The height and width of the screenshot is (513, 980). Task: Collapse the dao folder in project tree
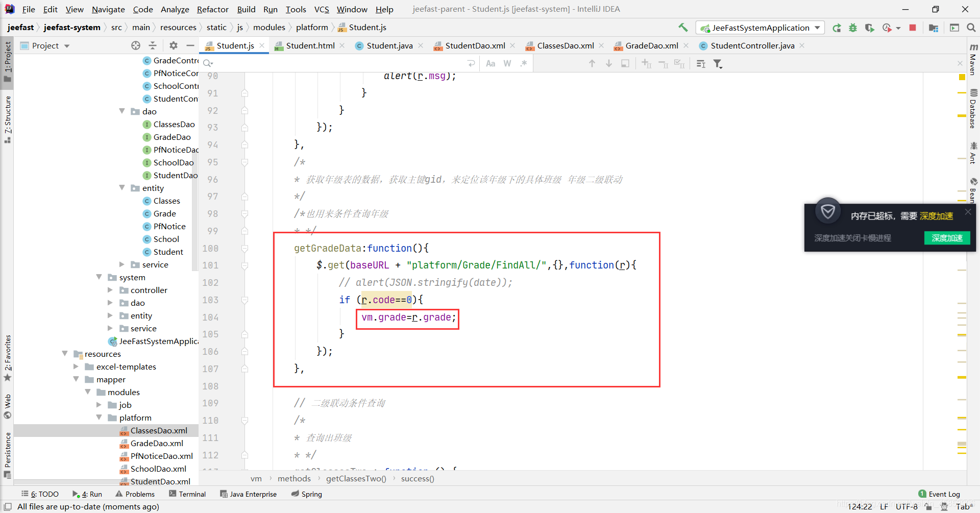[122, 111]
